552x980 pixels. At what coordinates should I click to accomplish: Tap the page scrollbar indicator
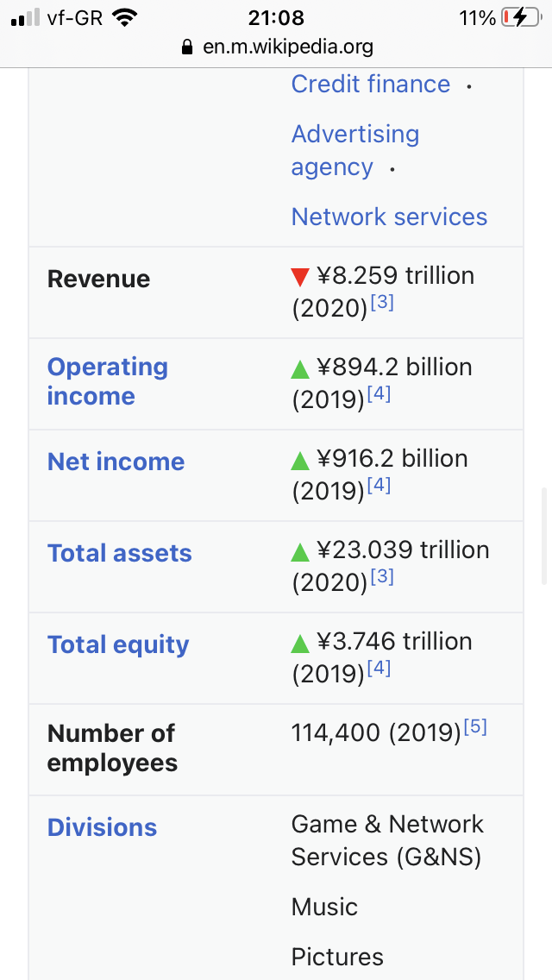tap(544, 536)
